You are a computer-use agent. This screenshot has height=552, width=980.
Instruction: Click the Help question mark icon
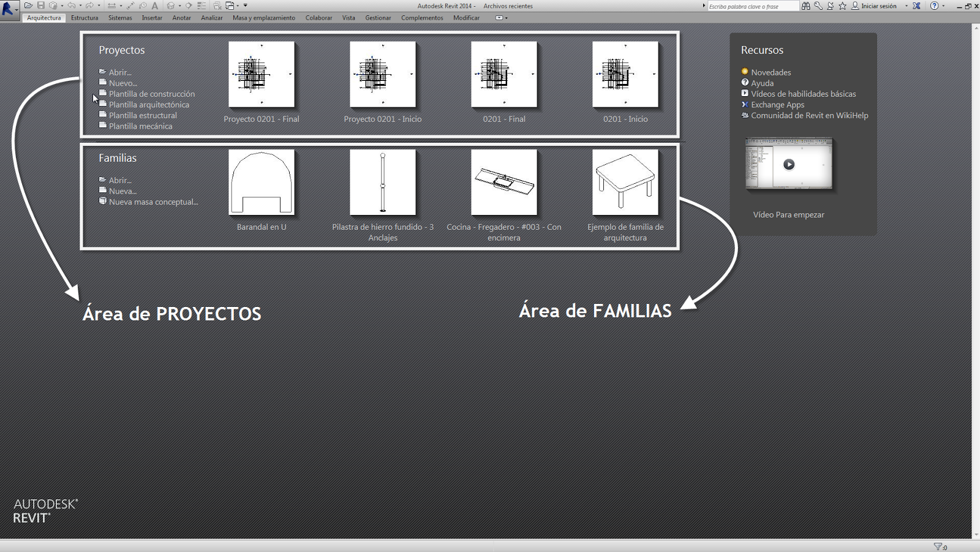pos(934,6)
